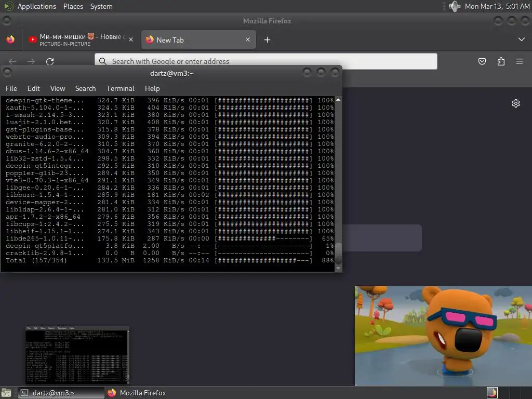Click the terminal title dartz@vm3:~
532x399 pixels.
(171, 73)
